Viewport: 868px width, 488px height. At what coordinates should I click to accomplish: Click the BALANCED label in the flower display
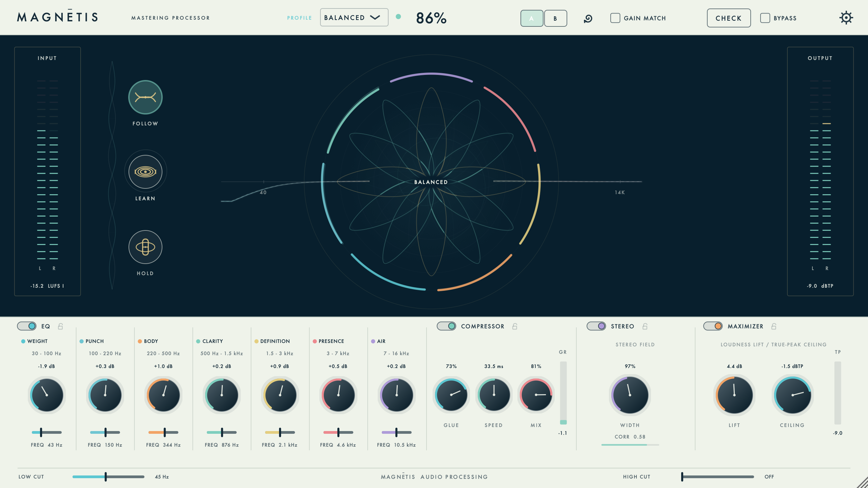pyautogui.click(x=431, y=182)
